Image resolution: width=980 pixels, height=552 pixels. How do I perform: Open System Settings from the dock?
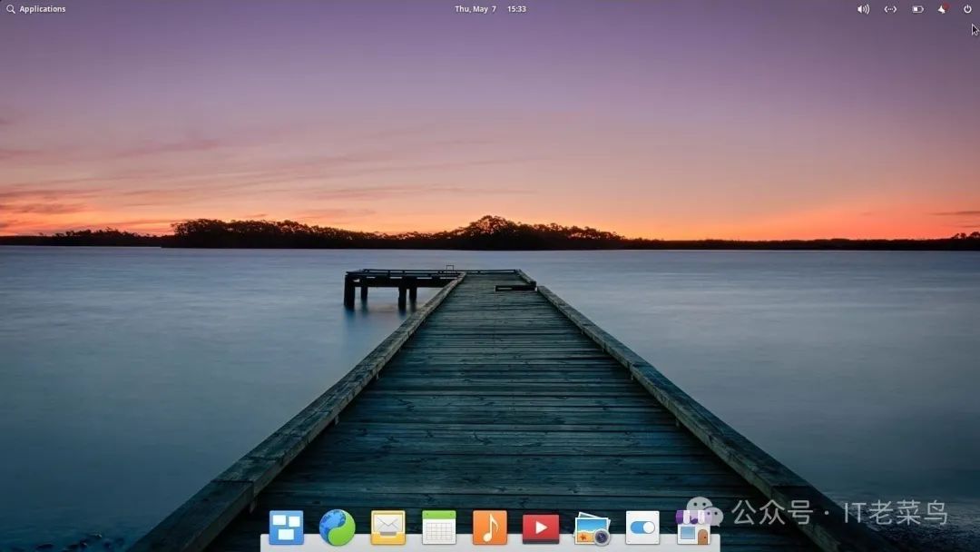tap(642, 527)
